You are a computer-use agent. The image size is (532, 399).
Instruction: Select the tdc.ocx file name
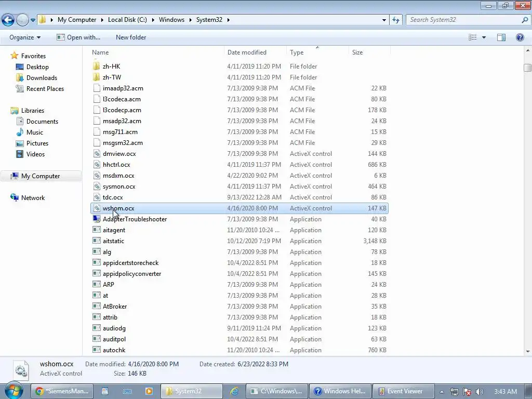(113, 197)
